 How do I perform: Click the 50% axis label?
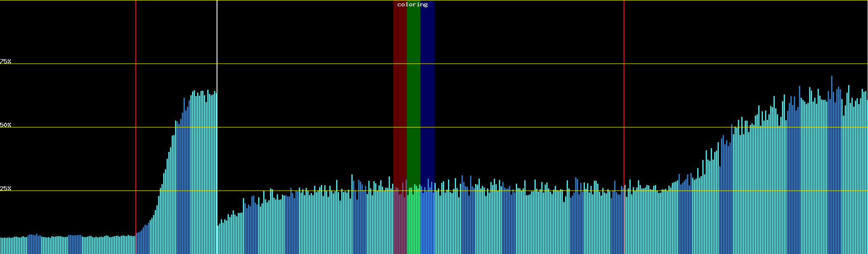click(x=6, y=125)
